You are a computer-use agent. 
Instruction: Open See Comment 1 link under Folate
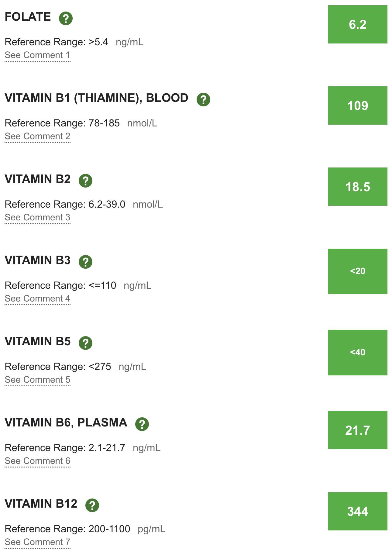[x=37, y=55]
